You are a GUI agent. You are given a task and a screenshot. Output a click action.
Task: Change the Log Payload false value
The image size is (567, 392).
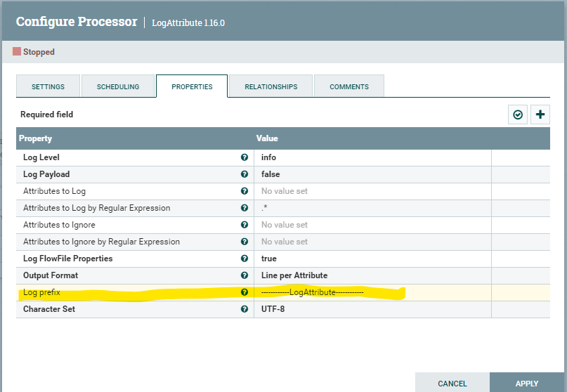tap(372, 174)
